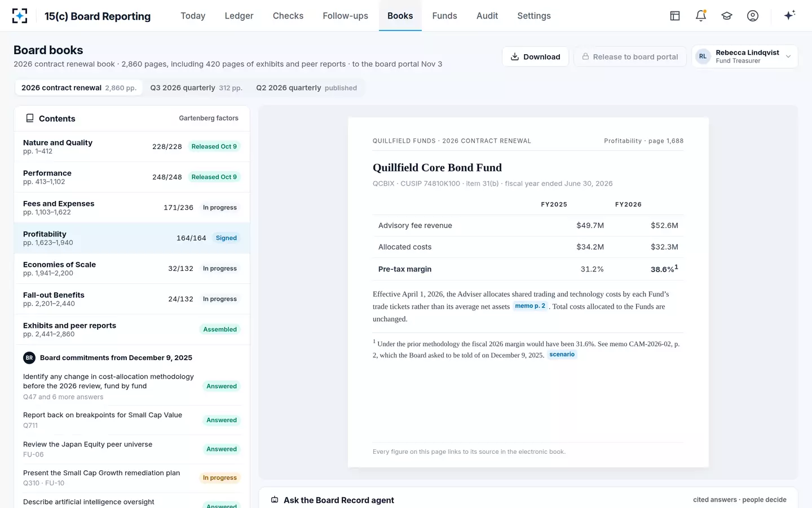Viewport: 812px width, 508px height.
Task: Open Small Cap Growth remediation plan commitment
Action: [132, 478]
